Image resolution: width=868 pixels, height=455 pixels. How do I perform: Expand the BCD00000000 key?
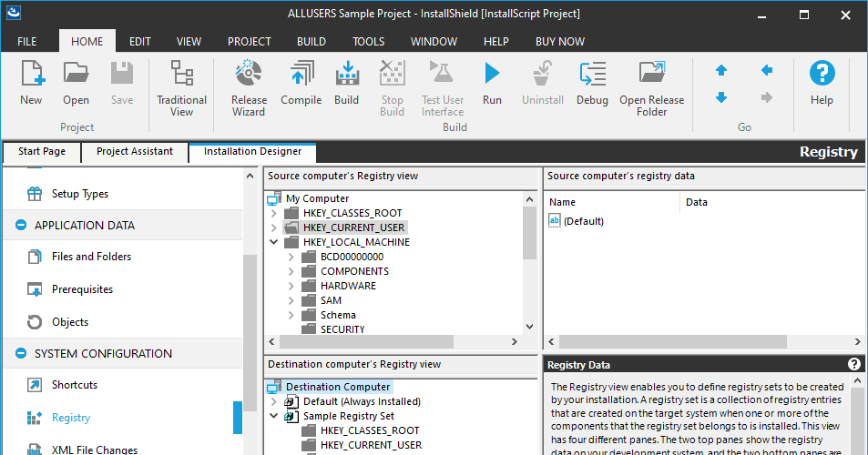tap(291, 257)
